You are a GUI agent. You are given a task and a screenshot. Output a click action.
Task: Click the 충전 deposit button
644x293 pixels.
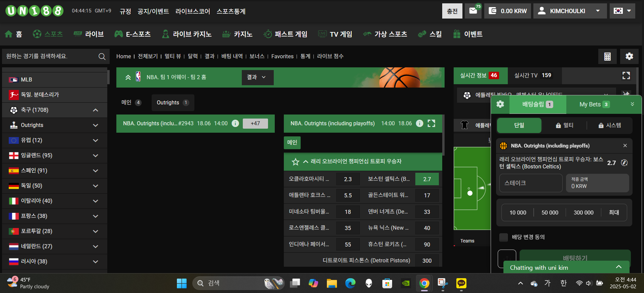452,11
